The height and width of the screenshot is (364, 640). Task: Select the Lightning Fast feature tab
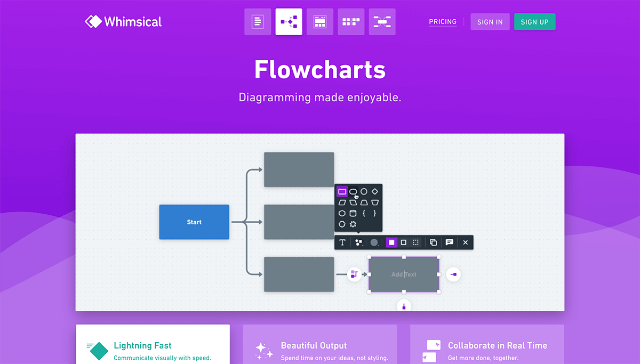[x=153, y=345]
